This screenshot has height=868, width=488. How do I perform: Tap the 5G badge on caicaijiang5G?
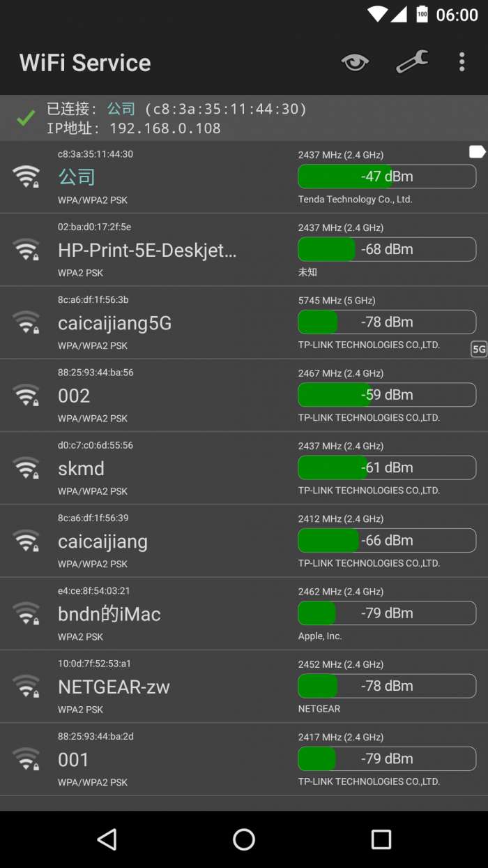click(479, 349)
